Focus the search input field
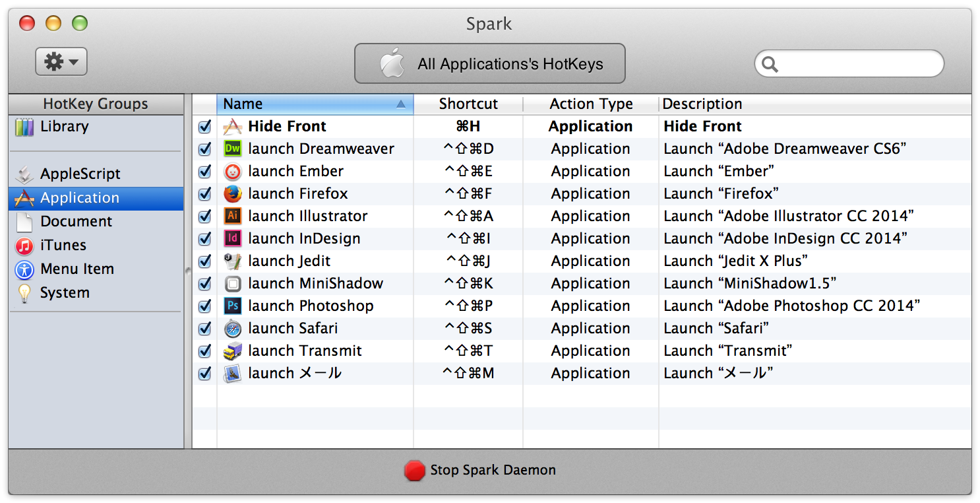 coord(849,64)
